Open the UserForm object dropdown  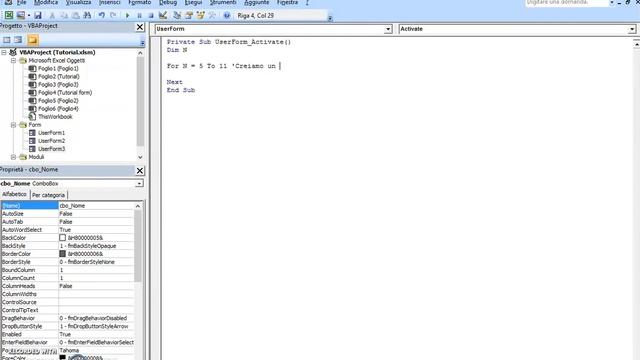point(388,29)
